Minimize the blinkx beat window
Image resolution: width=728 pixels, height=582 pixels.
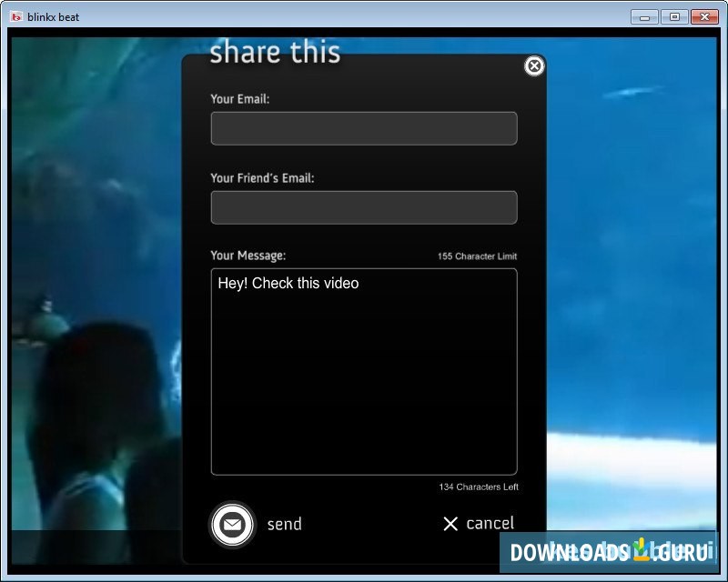644,17
